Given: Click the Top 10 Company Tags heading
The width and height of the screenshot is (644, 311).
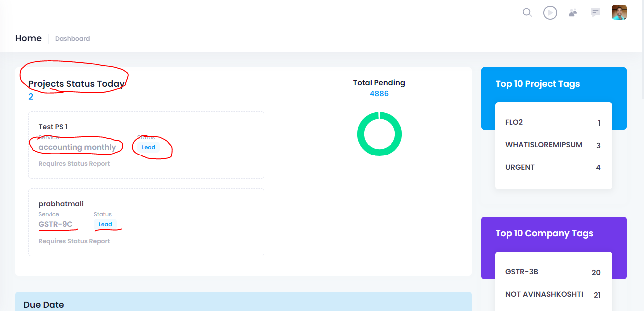Looking at the screenshot, I should (544, 233).
